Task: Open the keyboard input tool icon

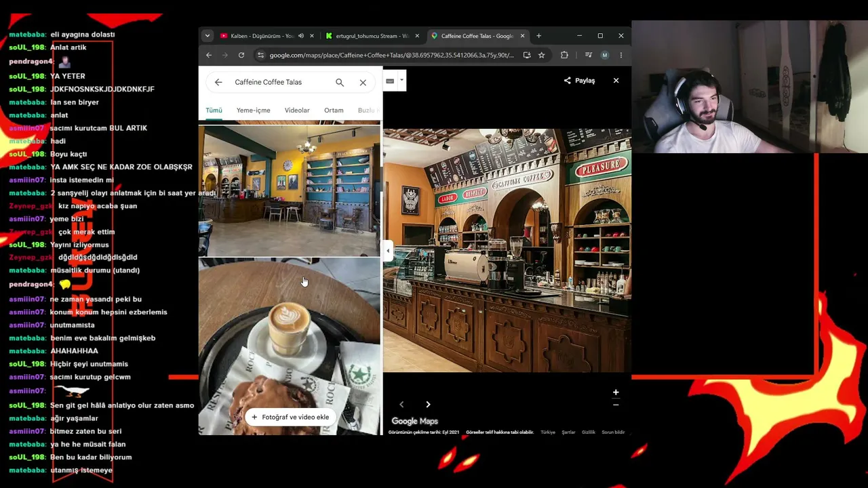Action: [x=390, y=81]
